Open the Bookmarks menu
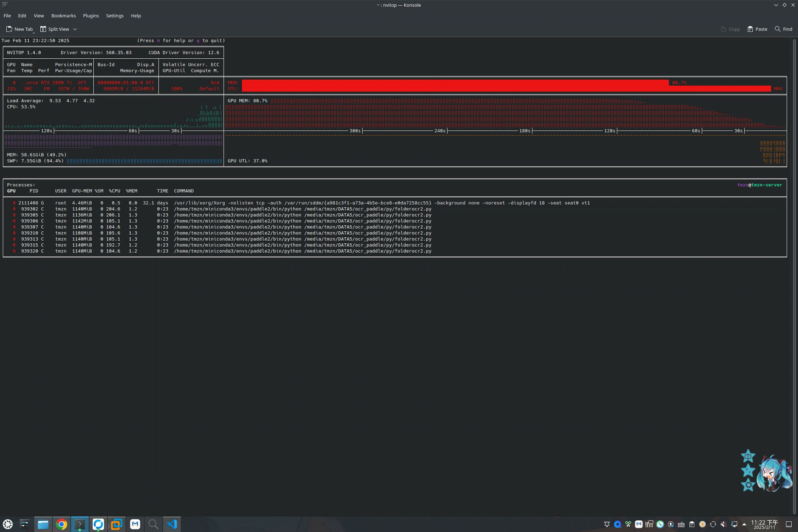This screenshot has height=532, width=798. (63, 16)
